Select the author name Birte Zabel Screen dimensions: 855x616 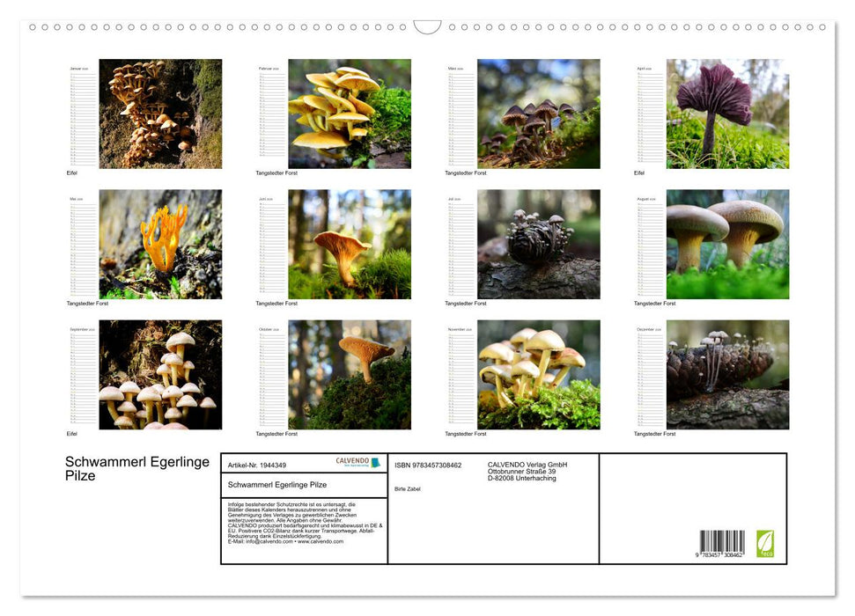407,488
